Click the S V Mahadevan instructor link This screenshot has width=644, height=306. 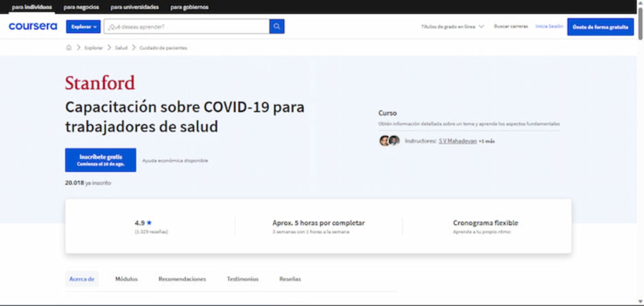pyautogui.click(x=458, y=141)
